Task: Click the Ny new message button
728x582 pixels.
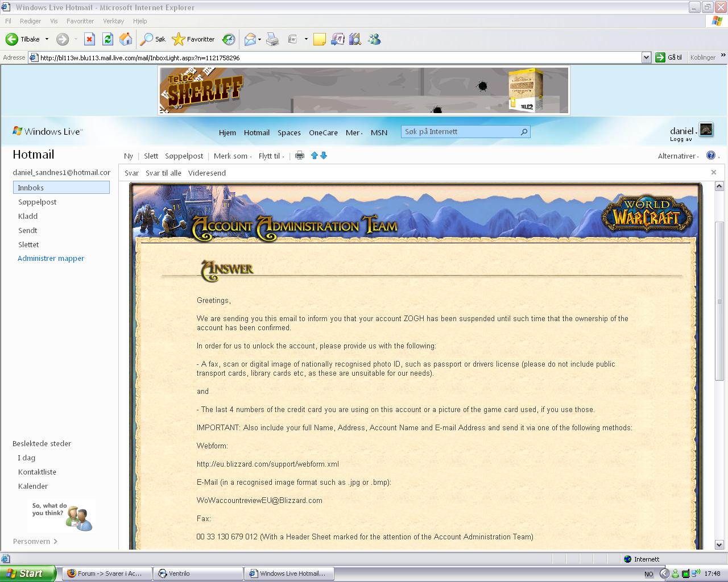Action: pos(129,156)
